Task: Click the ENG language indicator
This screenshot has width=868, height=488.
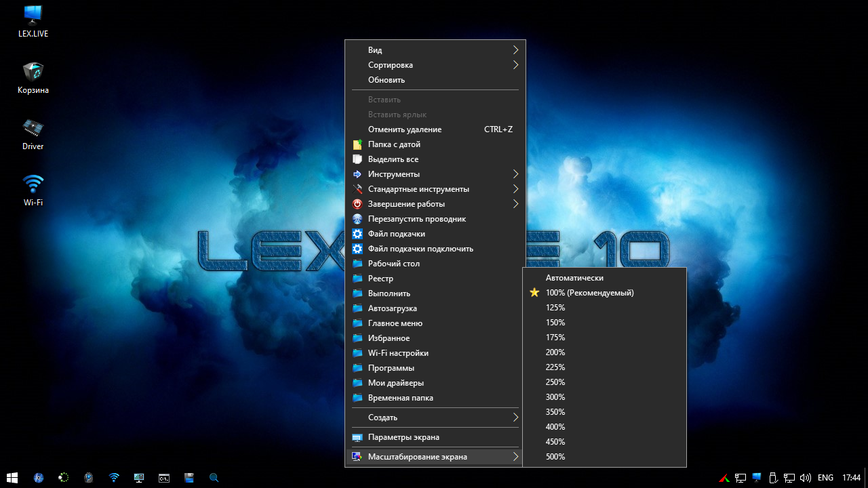Action: 825,478
